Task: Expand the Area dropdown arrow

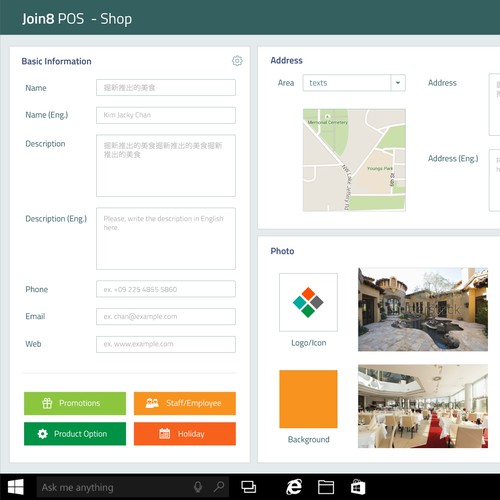Action: pos(398,83)
